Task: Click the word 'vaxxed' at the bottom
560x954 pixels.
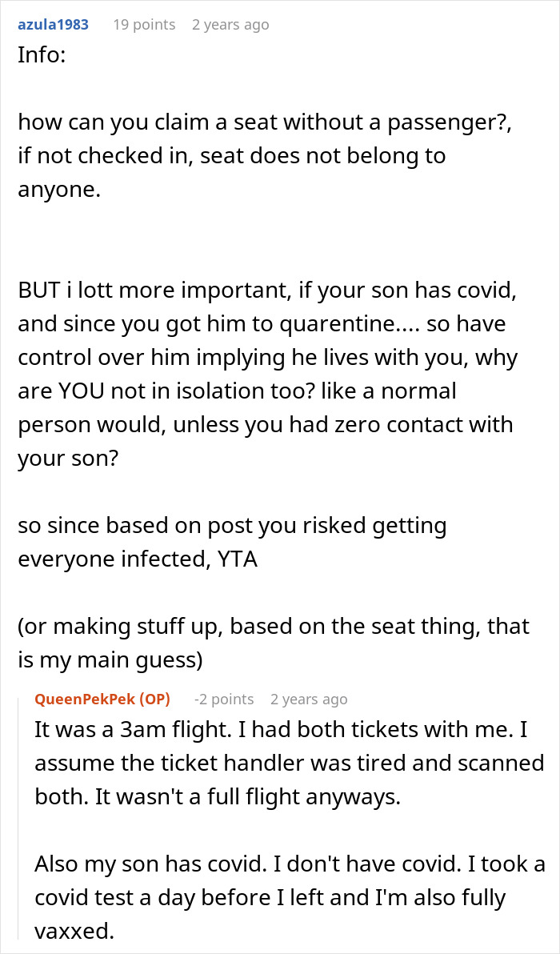Action: [x=69, y=931]
